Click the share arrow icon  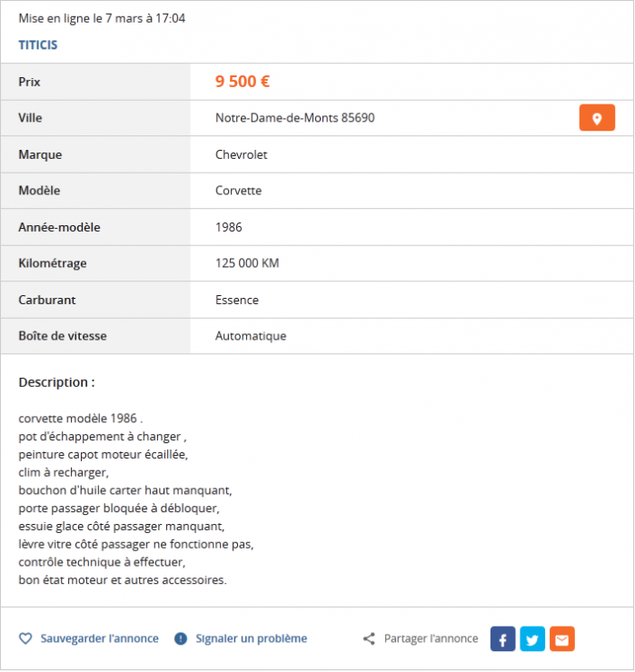369,638
